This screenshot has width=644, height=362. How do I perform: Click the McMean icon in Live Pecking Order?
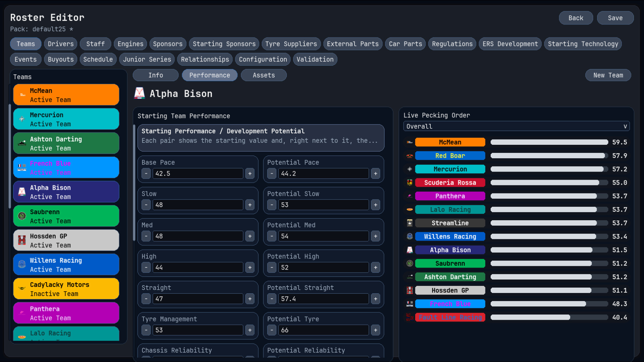tap(410, 142)
